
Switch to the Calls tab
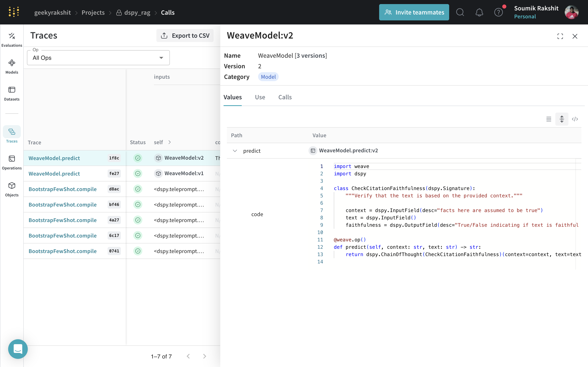coord(284,97)
